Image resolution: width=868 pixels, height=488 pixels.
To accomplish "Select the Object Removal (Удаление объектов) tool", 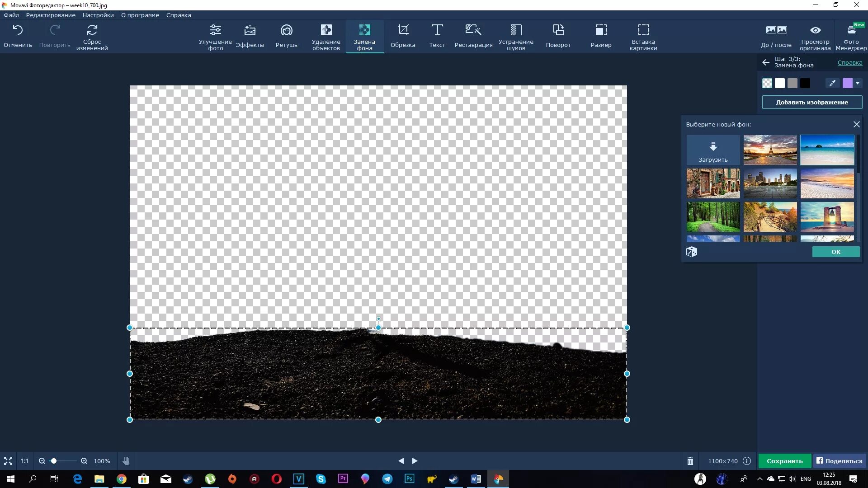I will 326,36.
